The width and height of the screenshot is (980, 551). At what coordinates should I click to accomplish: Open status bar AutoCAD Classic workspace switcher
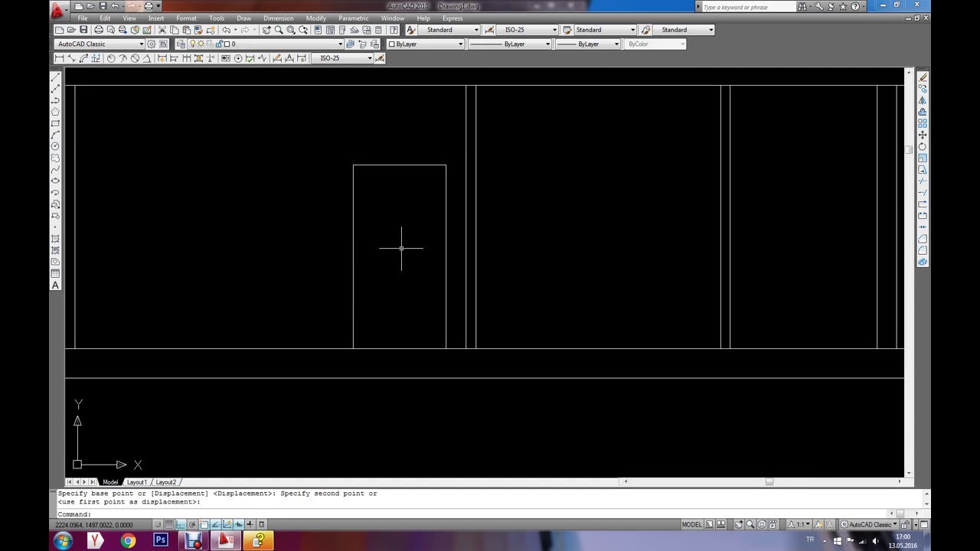coord(869,524)
